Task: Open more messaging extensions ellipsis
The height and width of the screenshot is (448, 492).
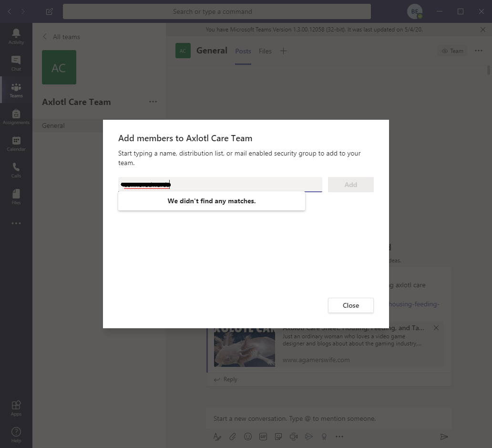Action: point(339,437)
